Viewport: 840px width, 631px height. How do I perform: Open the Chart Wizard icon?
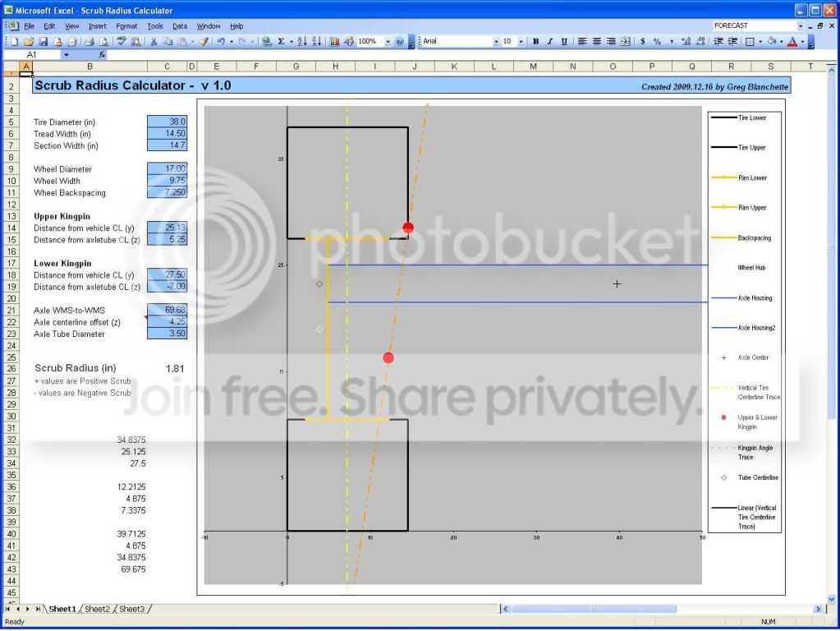click(x=334, y=41)
